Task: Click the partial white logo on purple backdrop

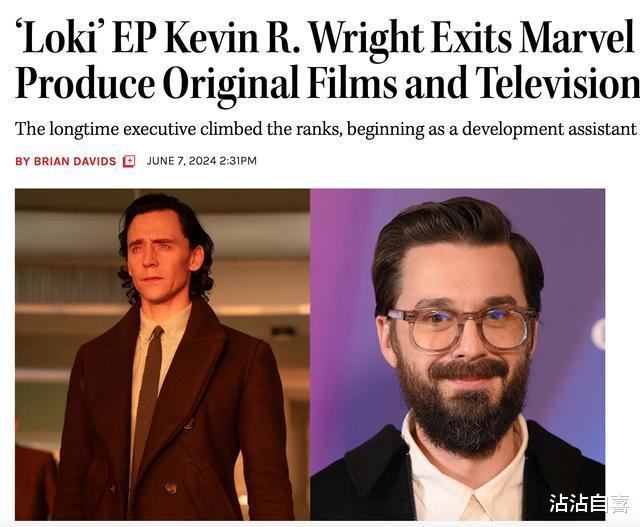Action: click(599, 334)
